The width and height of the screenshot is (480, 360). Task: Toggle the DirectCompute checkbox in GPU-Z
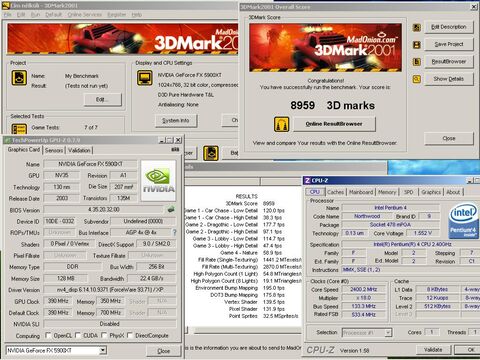click(x=130, y=335)
